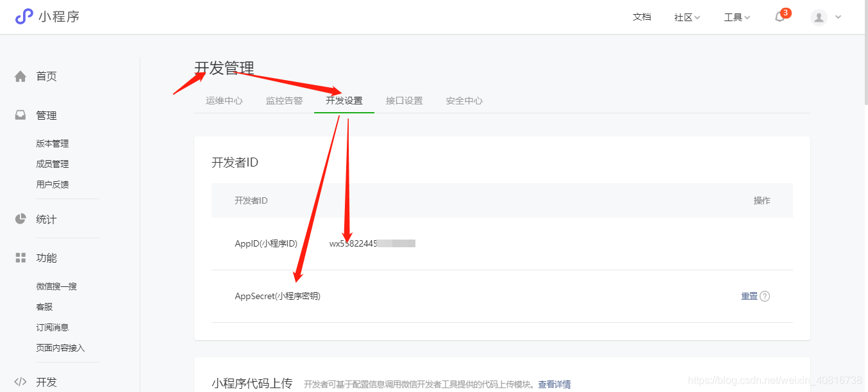Open 查看详情 for code upload details

[x=555, y=384]
